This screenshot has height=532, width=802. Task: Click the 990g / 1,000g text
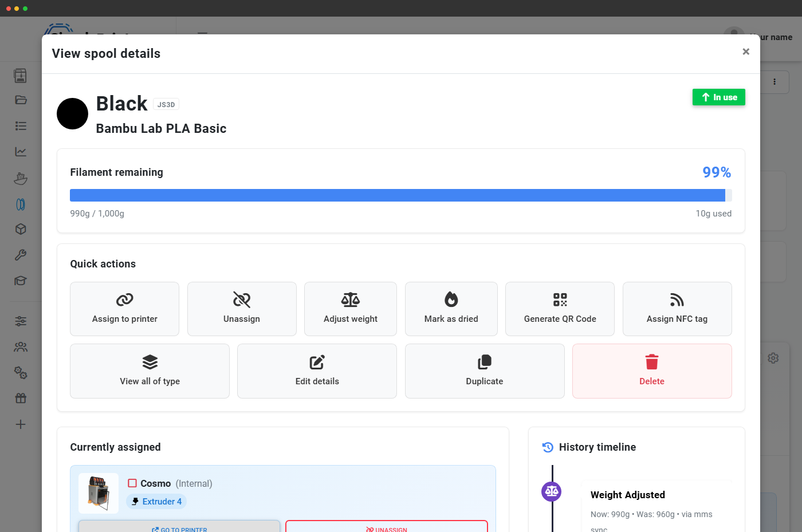point(97,214)
